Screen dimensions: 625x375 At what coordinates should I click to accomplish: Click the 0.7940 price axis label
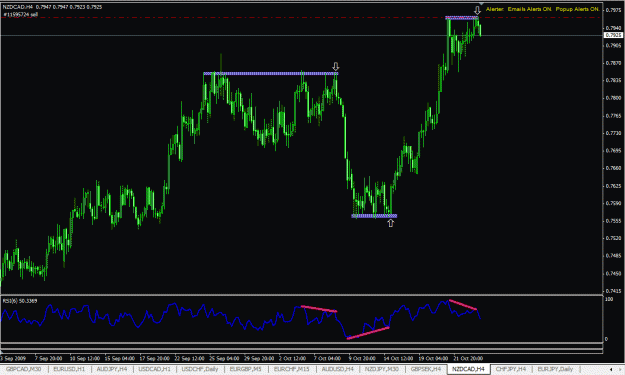(x=613, y=28)
